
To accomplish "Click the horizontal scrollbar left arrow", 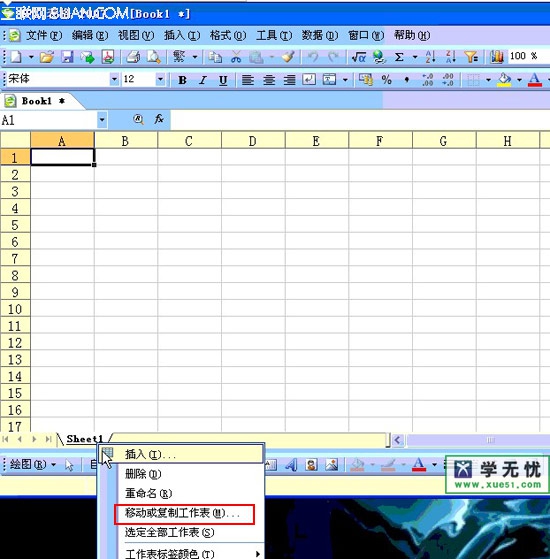I will pyautogui.click(x=398, y=440).
